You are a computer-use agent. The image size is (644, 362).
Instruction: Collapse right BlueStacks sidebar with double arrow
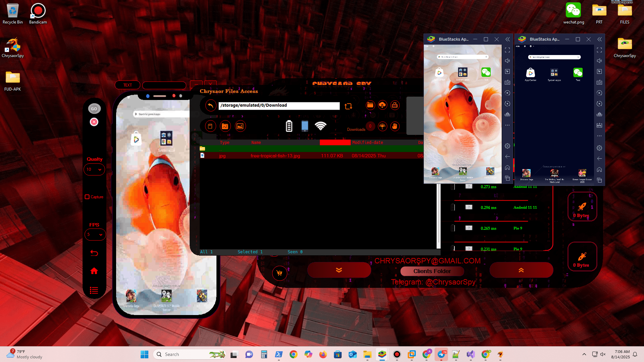[599, 39]
